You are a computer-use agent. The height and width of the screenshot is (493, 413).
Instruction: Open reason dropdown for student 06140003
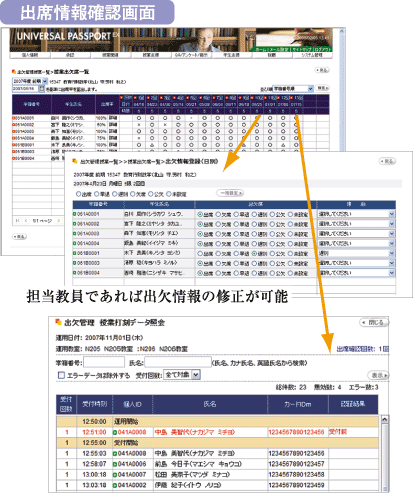point(356,234)
